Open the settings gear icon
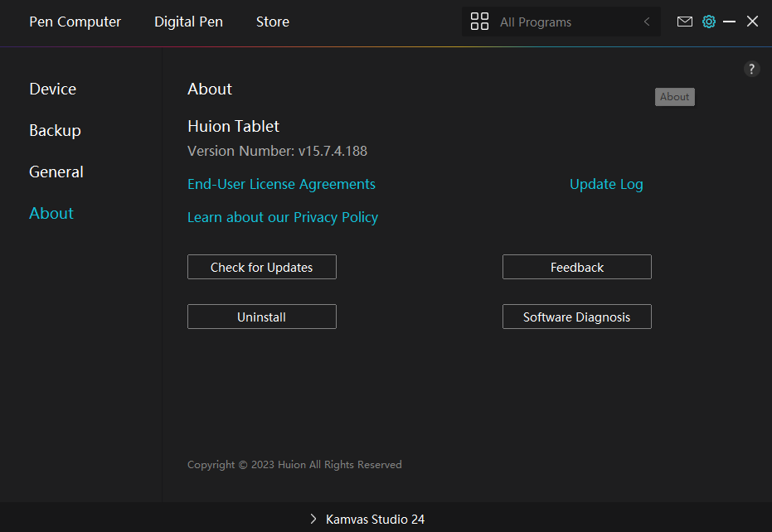772x532 pixels. tap(708, 22)
